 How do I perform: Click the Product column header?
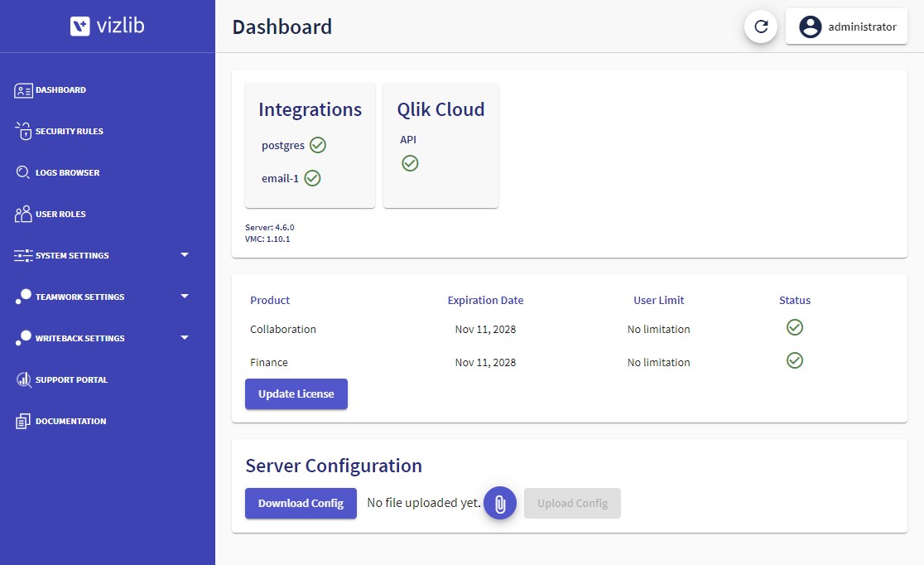270,300
